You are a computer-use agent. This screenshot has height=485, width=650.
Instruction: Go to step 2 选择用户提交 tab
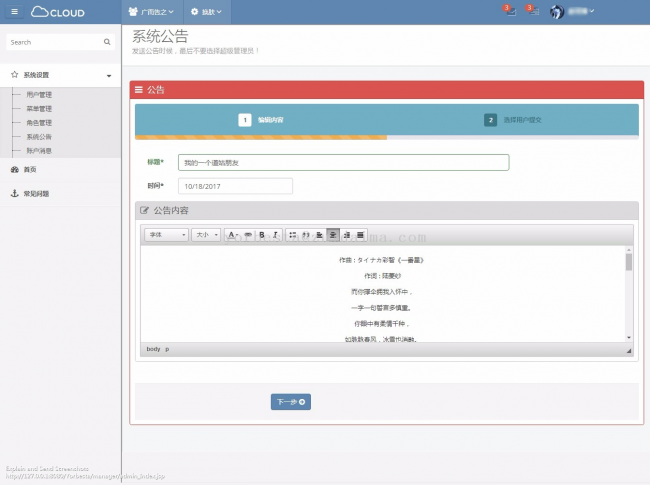(514, 120)
